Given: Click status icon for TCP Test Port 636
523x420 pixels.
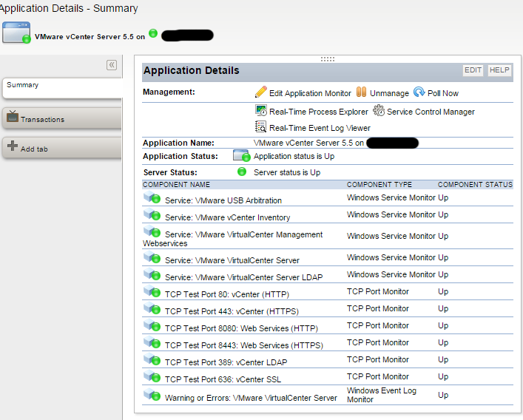Looking at the screenshot, I should click(x=152, y=376).
